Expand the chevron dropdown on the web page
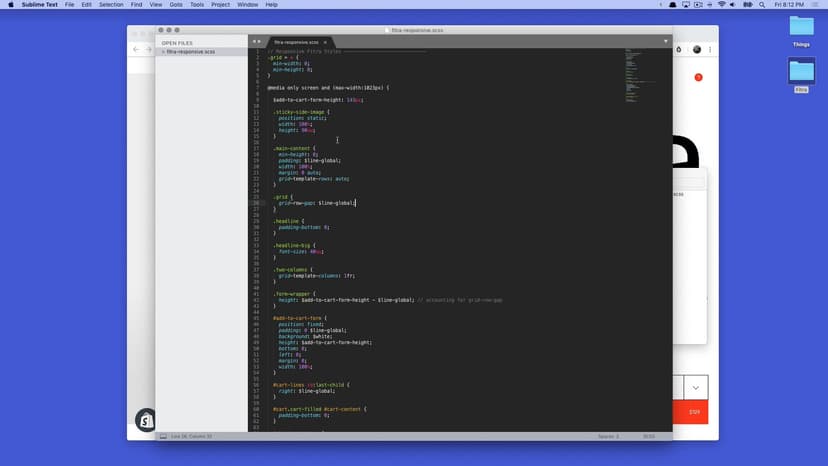 [x=695, y=387]
